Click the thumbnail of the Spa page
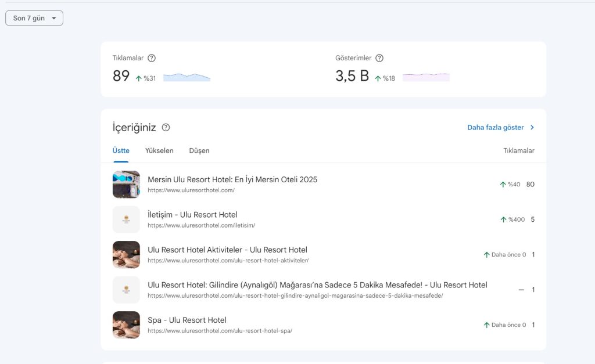This screenshot has height=364, width=595. coord(126,325)
